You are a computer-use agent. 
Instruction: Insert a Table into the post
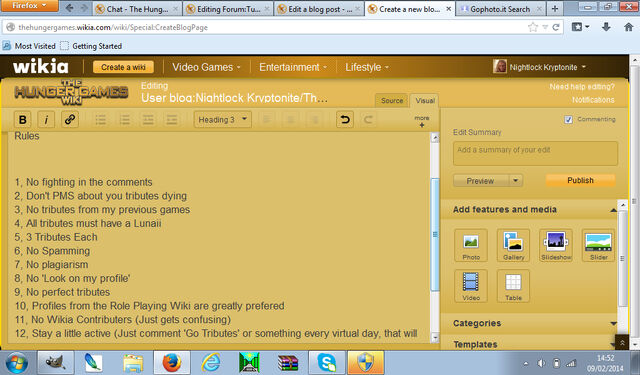[x=513, y=286]
